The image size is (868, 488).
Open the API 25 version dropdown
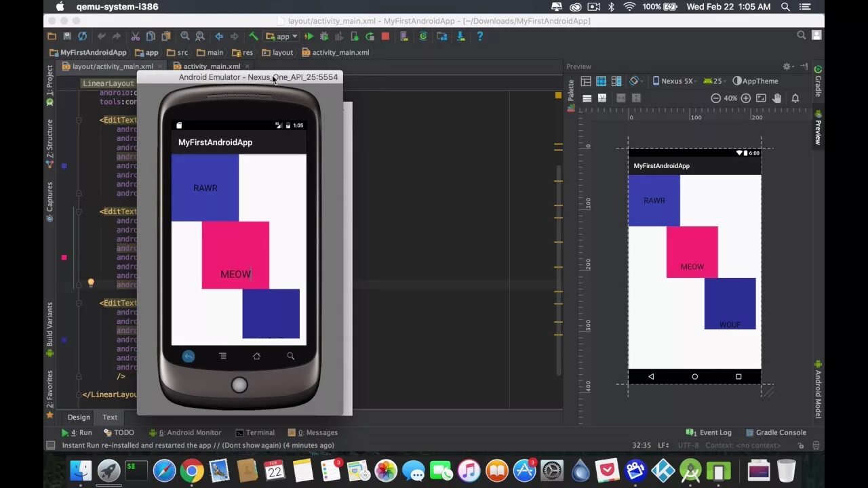[x=714, y=81]
